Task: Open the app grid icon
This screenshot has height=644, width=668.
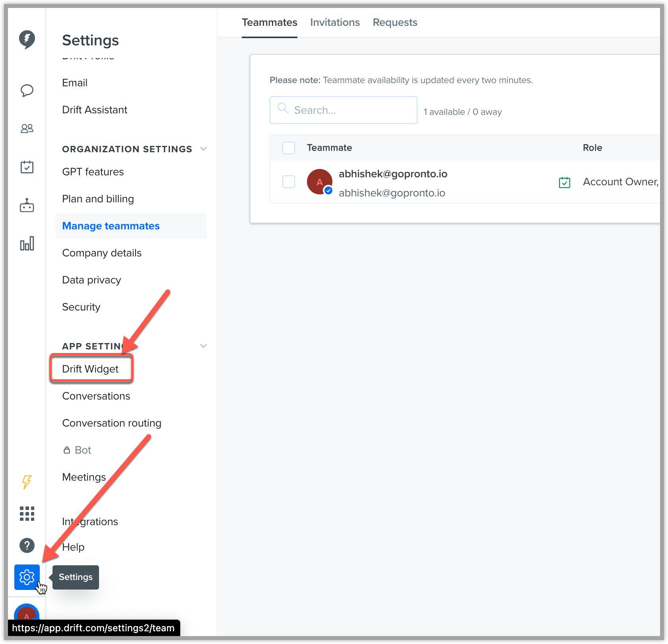Action: (x=27, y=514)
